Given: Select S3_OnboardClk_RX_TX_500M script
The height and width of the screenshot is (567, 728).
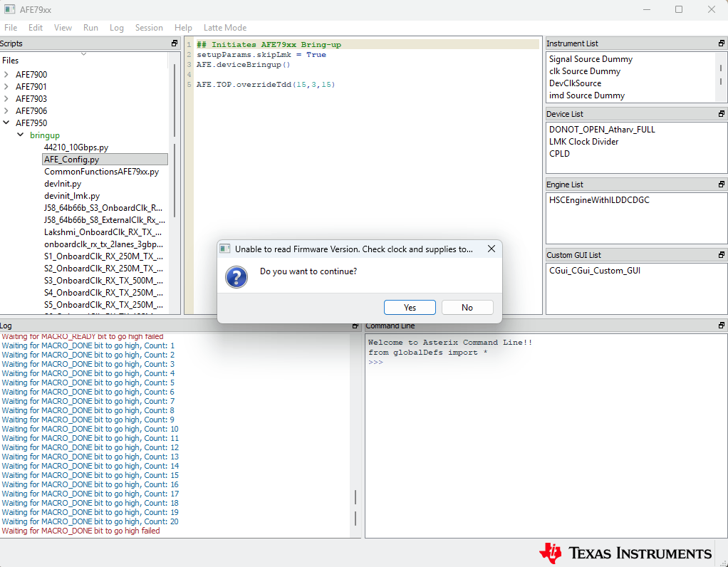Looking at the screenshot, I should click(x=103, y=281).
